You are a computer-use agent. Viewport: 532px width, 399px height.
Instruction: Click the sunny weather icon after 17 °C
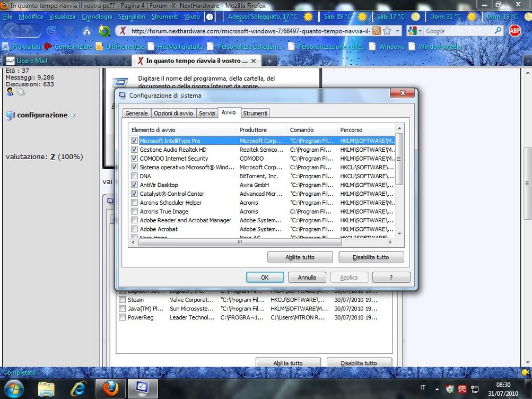(x=308, y=16)
